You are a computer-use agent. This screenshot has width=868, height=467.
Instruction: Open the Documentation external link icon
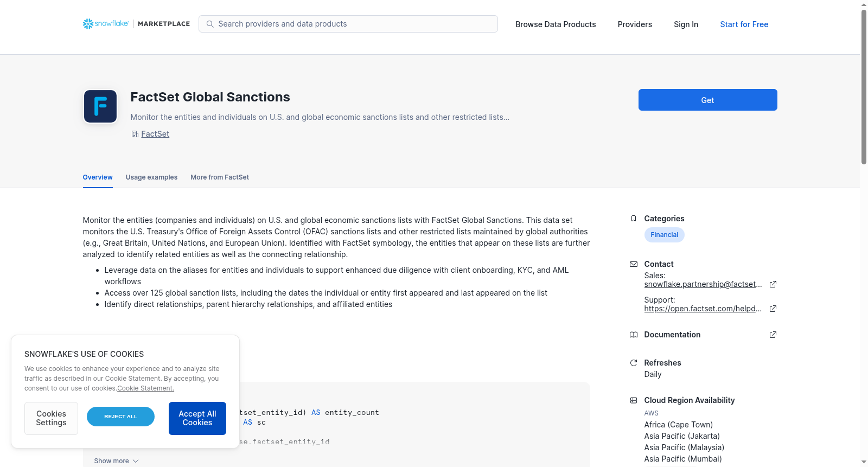pos(773,335)
